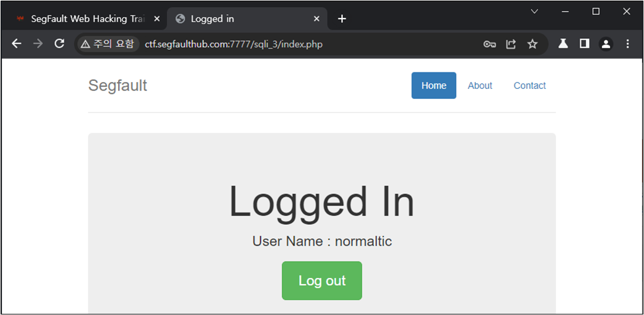The image size is (644, 315).
Task: Open the About nav link
Action: coord(480,85)
